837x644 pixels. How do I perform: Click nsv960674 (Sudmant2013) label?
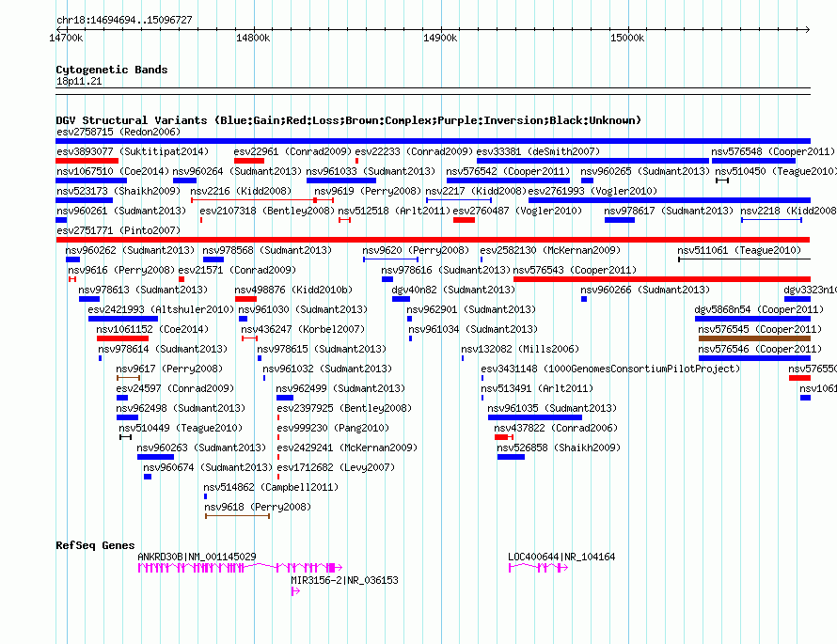coord(208,467)
